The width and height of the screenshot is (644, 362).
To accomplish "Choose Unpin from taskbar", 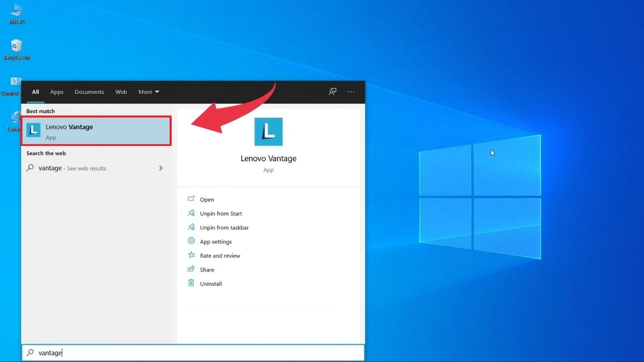I will 224,227.
